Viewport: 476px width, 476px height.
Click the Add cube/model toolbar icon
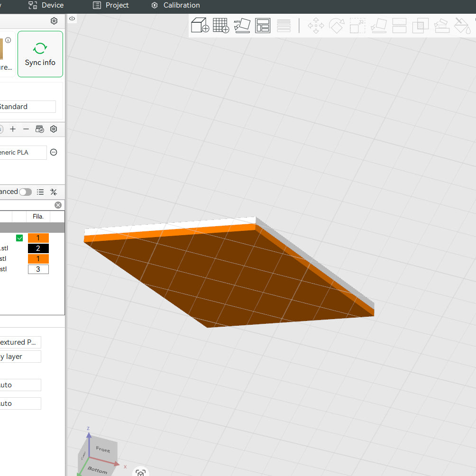tap(200, 25)
